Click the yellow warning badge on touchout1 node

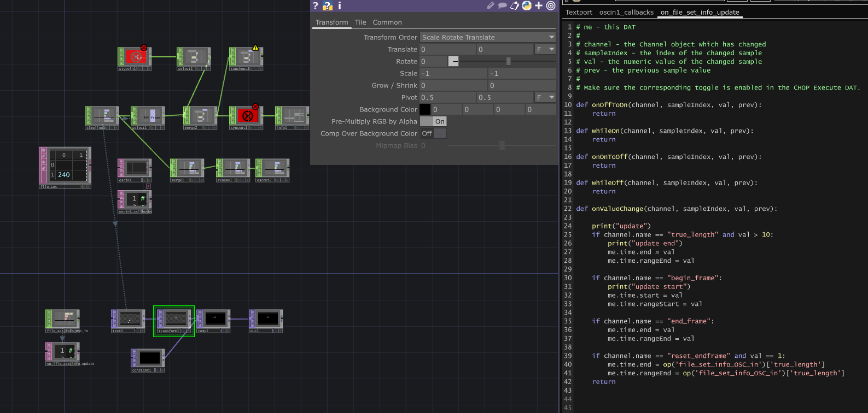click(255, 48)
